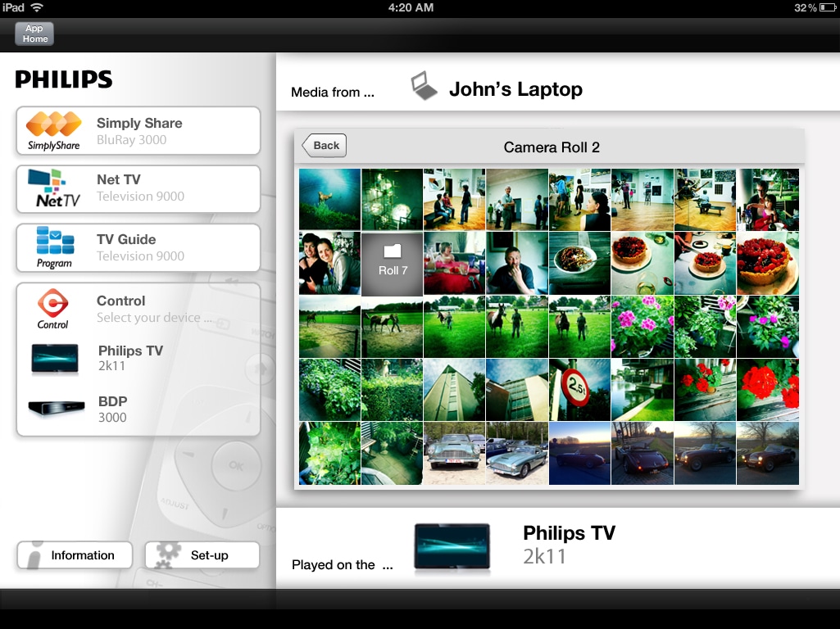This screenshot has width=840, height=629.
Task: Go Back from Camera Roll 2
Action: (324, 146)
